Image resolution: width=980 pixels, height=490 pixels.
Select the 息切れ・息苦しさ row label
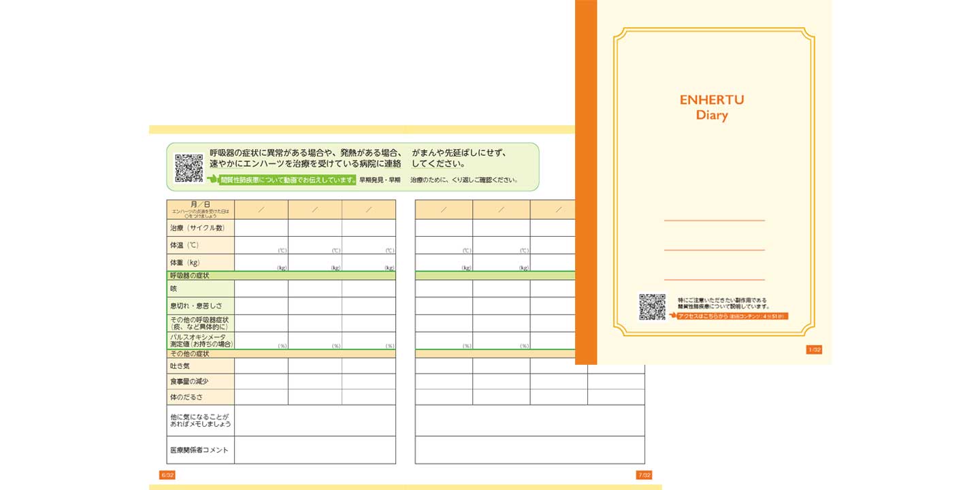201,306
